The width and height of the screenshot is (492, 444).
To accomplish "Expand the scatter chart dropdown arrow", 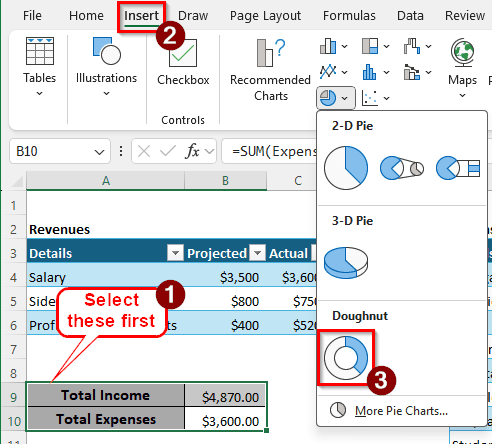I will (386, 98).
